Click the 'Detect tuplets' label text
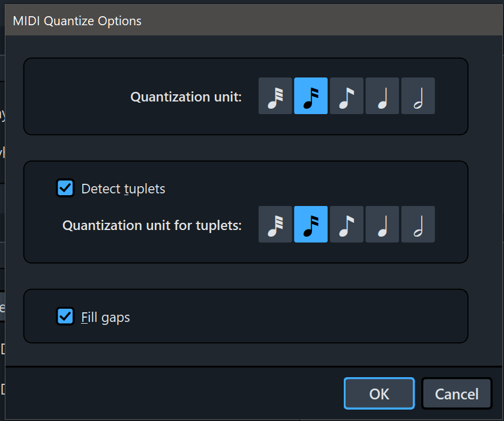 pyautogui.click(x=123, y=189)
